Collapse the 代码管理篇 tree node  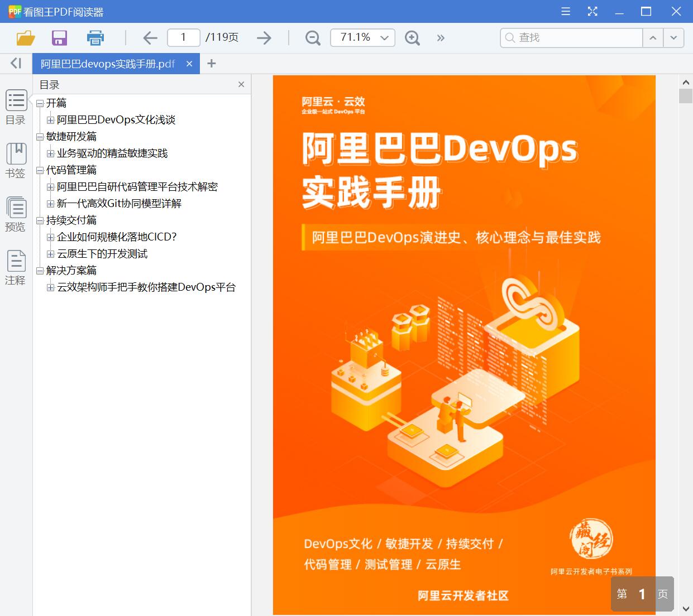[40, 170]
